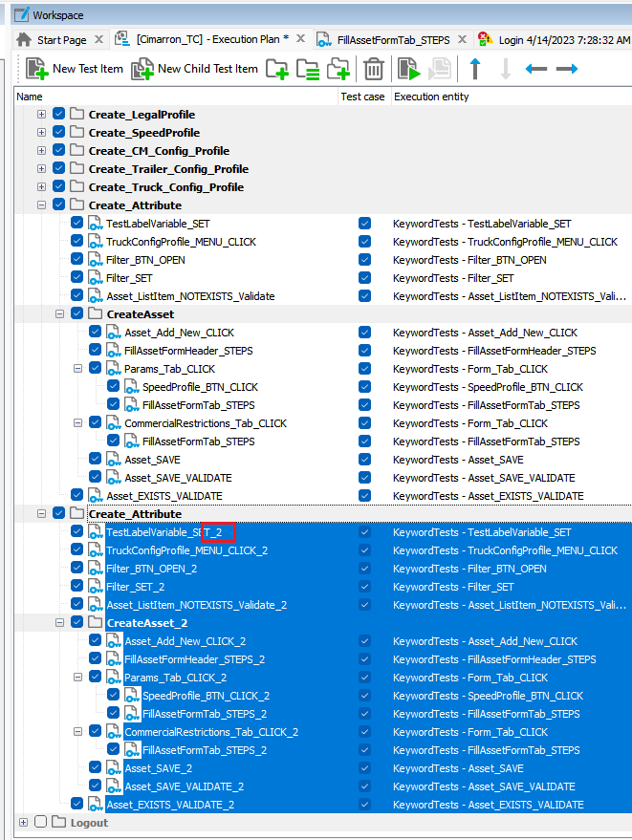The image size is (632, 840).
Task: Click the blue left arrow to unindent
Action: click(536, 68)
